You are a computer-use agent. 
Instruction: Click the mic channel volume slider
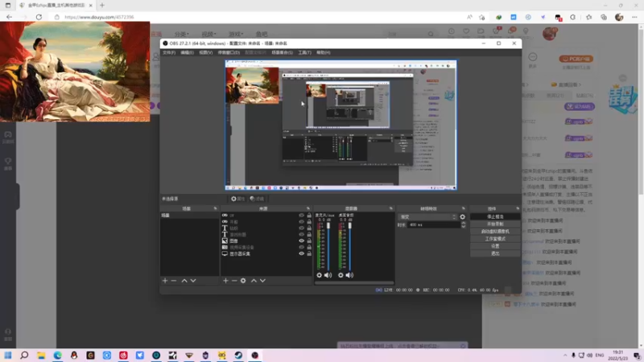point(328,246)
